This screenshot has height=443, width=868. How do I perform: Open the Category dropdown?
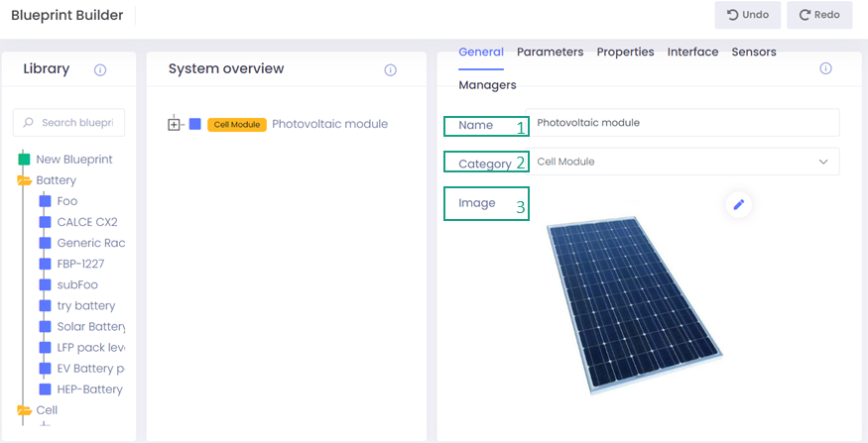tap(682, 162)
